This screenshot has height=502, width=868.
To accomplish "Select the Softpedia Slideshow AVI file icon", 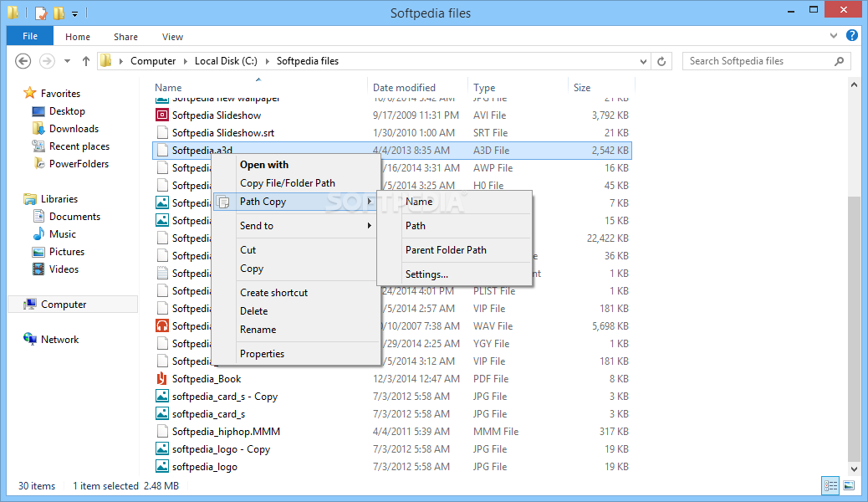I will pos(161,115).
